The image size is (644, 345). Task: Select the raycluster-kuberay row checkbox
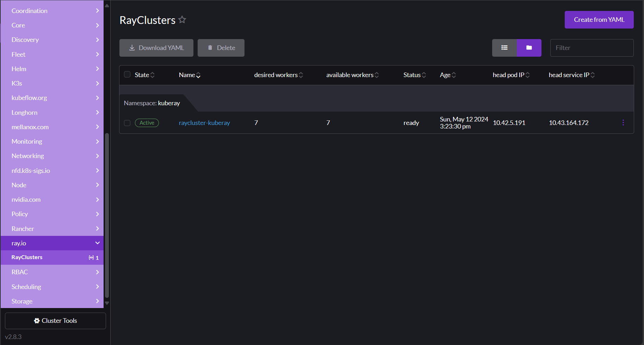[x=127, y=123]
